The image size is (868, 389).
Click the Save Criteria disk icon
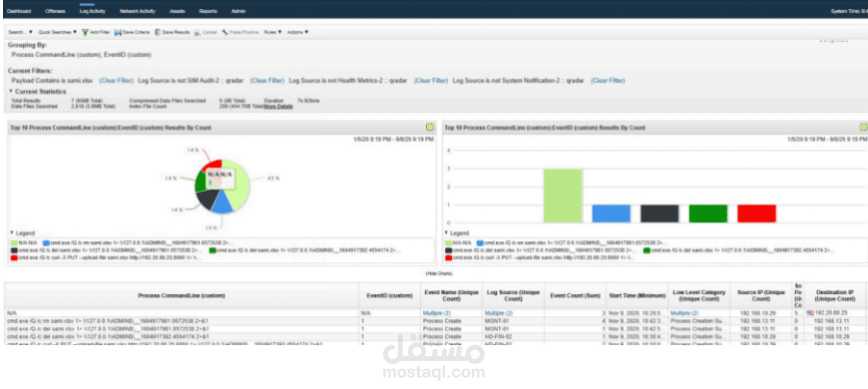click(118, 32)
